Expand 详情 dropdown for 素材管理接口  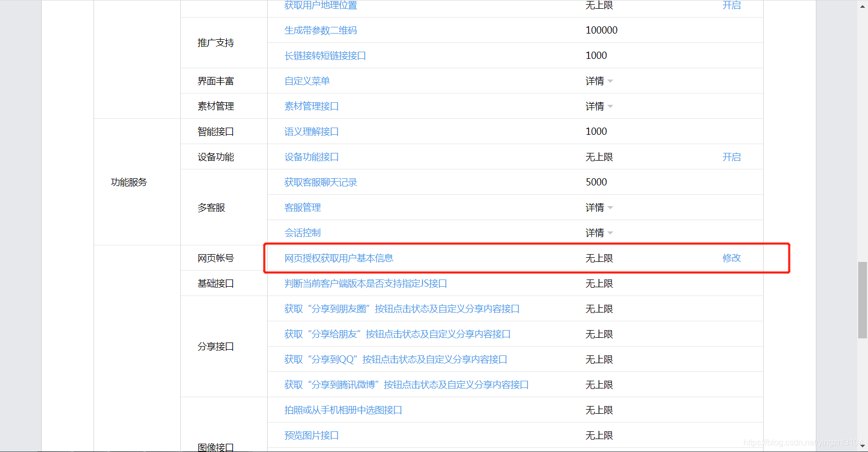599,106
